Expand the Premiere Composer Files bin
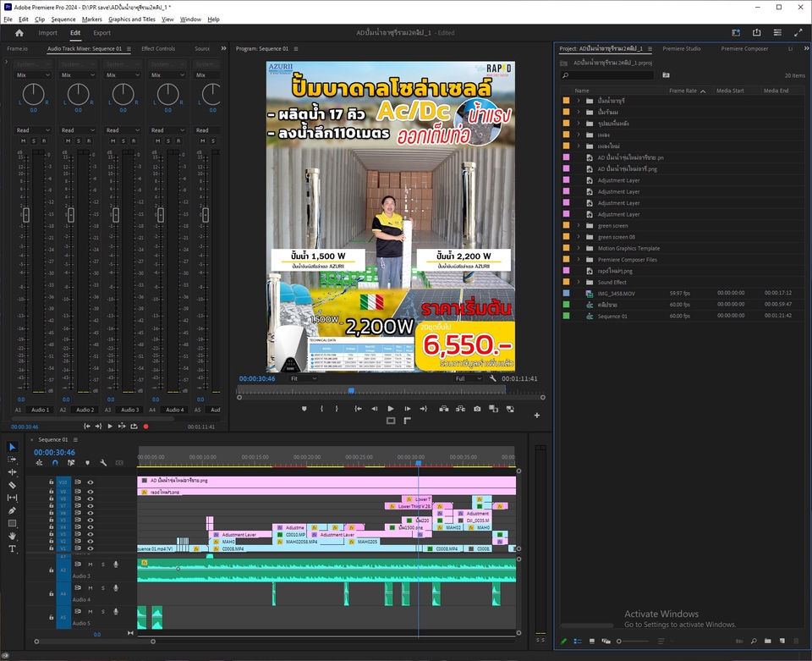This screenshot has height=661, width=812. point(579,260)
